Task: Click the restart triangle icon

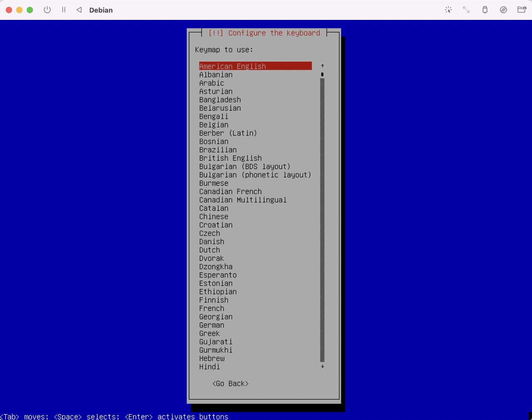Action: [x=79, y=10]
